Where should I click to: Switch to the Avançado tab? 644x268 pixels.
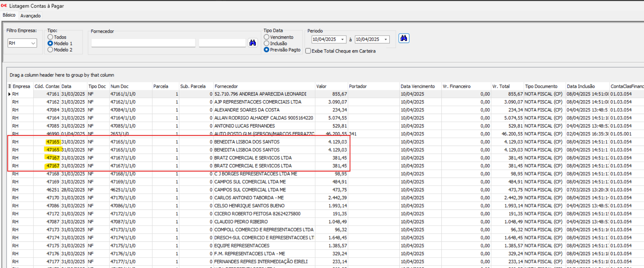coord(30,16)
